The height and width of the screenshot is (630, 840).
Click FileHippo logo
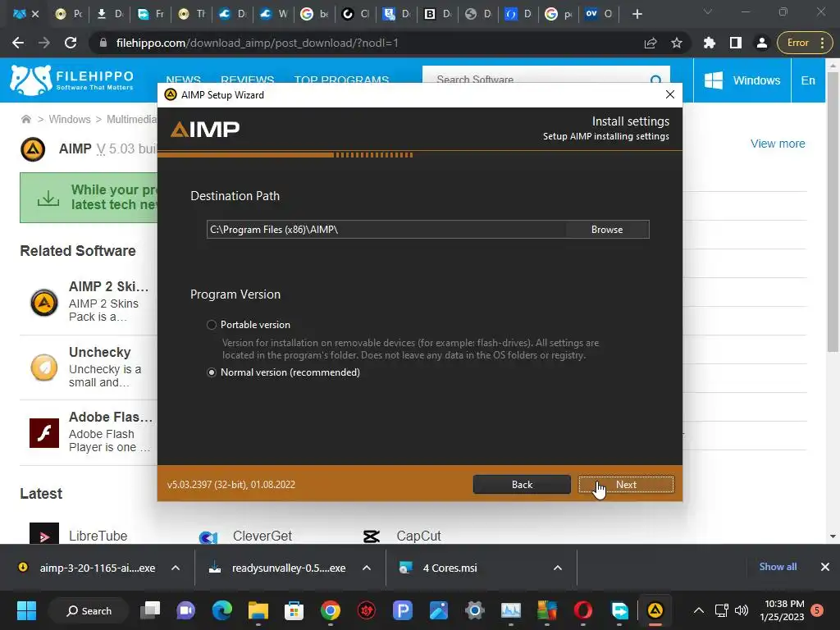point(72,80)
